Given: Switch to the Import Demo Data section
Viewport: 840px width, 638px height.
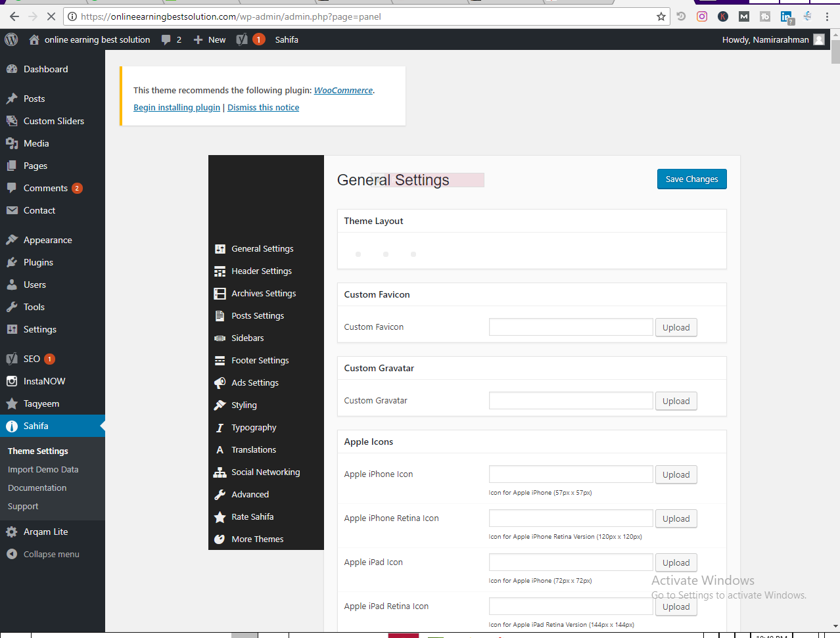Looking at the screenshot, I should (x=43, y=469).
